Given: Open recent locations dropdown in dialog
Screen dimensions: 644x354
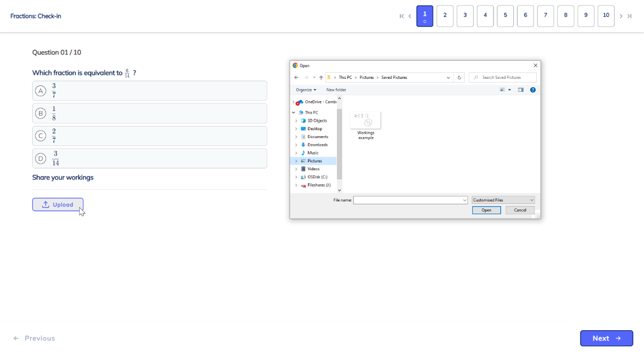Looking at the screenshot, I should click(x=314, y=77).
